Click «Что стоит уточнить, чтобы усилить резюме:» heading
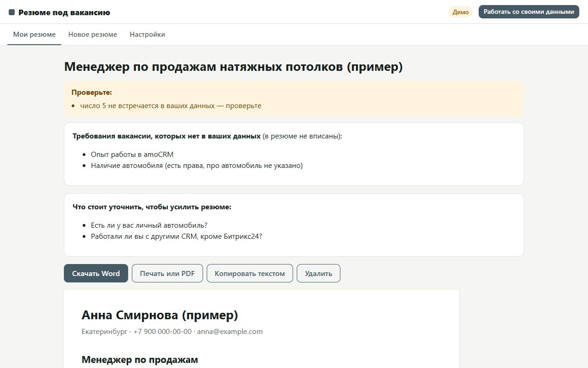The image size is (588, 368). pos(152,207)
